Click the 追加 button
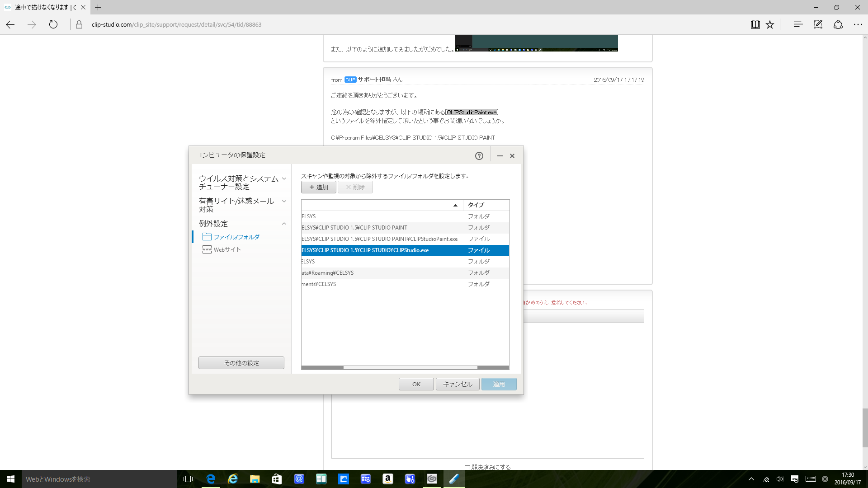The image size is (868, 488). point(319,187)
